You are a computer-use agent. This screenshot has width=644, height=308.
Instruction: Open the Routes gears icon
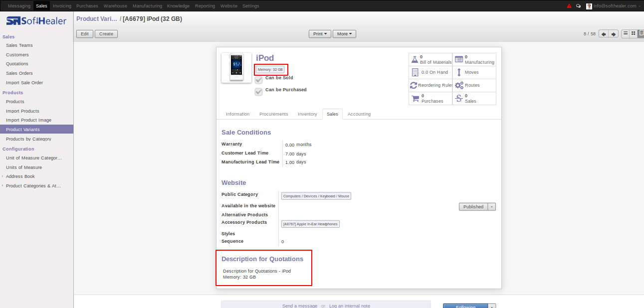click(x=459, y=85)
